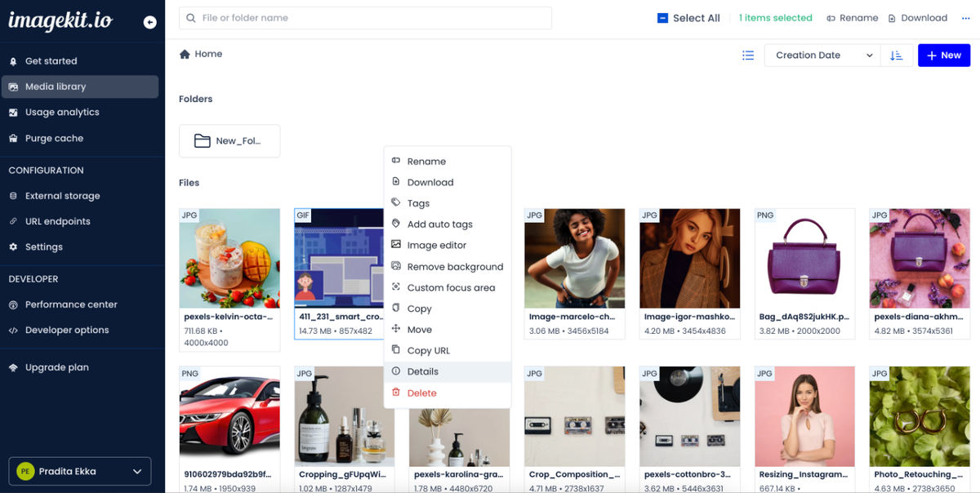Click the URL endpoints link icon
Image resolution: width=980 pixels, height=493 pixels.
point(14,220)
